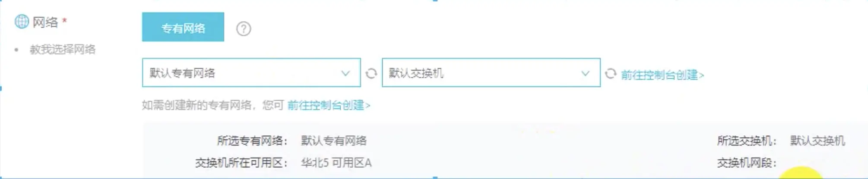
Task: Click the 交换机所在可用区 label
Action: click(x=241, y=163)
